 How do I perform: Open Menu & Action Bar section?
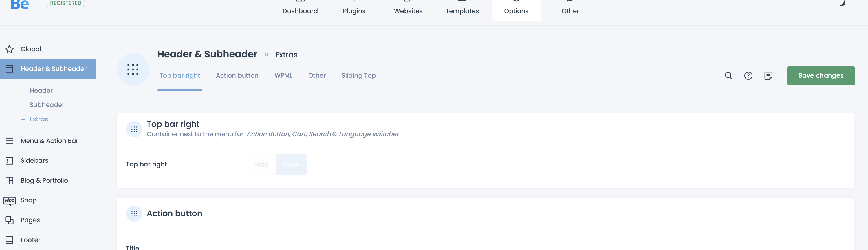[49, 141]
